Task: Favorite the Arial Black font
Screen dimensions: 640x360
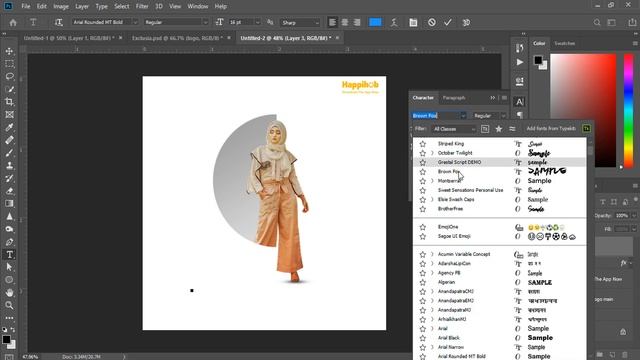Action: coord(422,338)
